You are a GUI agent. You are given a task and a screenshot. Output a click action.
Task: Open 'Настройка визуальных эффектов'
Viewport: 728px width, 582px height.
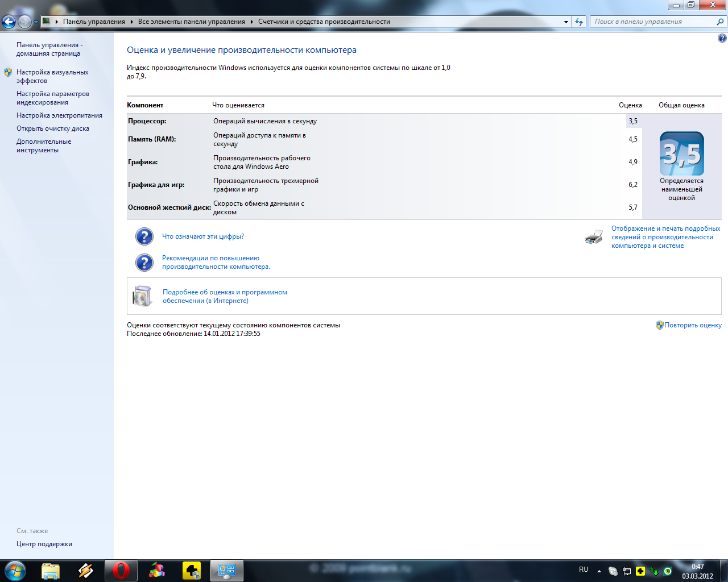coord(52,76)
